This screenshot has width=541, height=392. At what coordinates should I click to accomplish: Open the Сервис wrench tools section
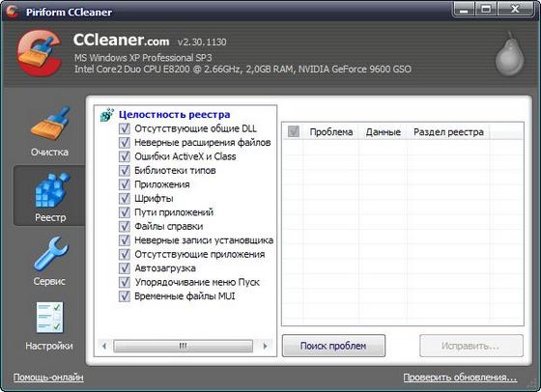pyautogui.click(x=50, y=262)
